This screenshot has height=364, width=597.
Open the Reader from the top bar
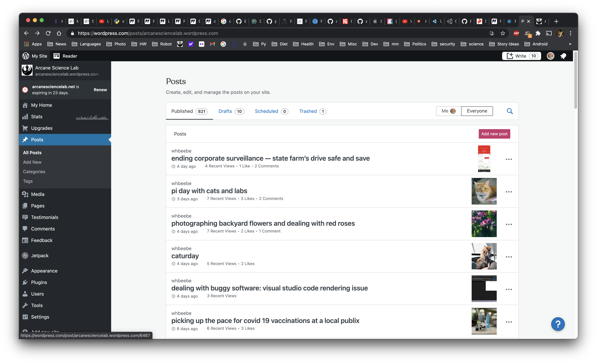[x=65, y=56]
